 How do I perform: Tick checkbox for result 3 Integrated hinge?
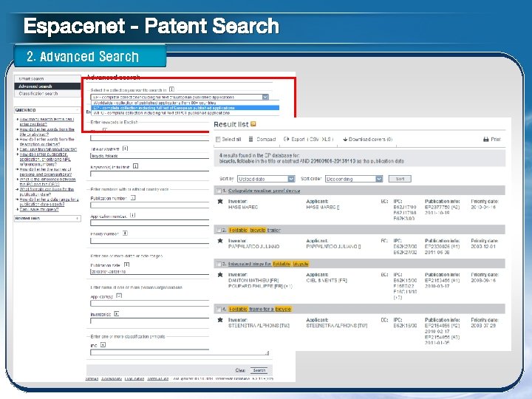click(219, 264)
